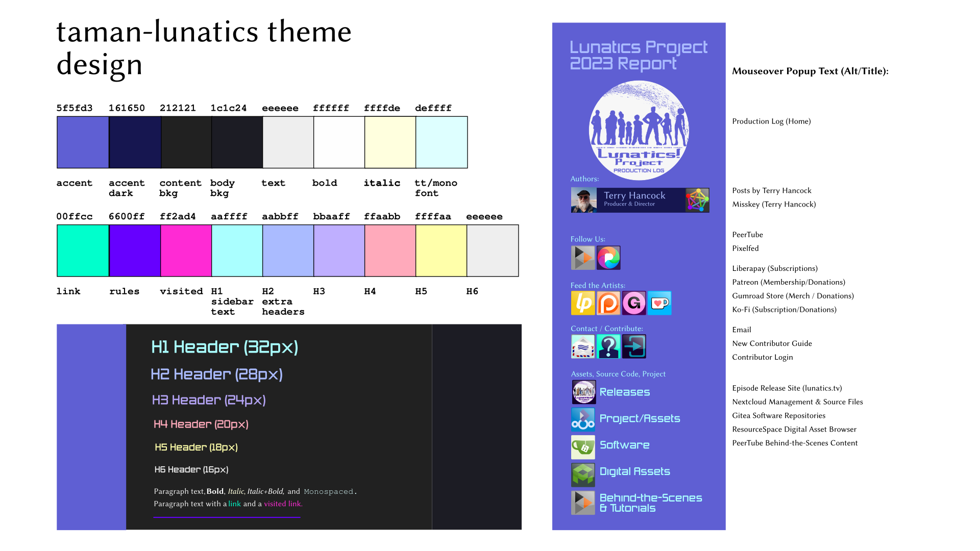Screen dimensions: 980x551
Task: Click the Gitea cup icon beside Software
Action: (x=583, y=447)
